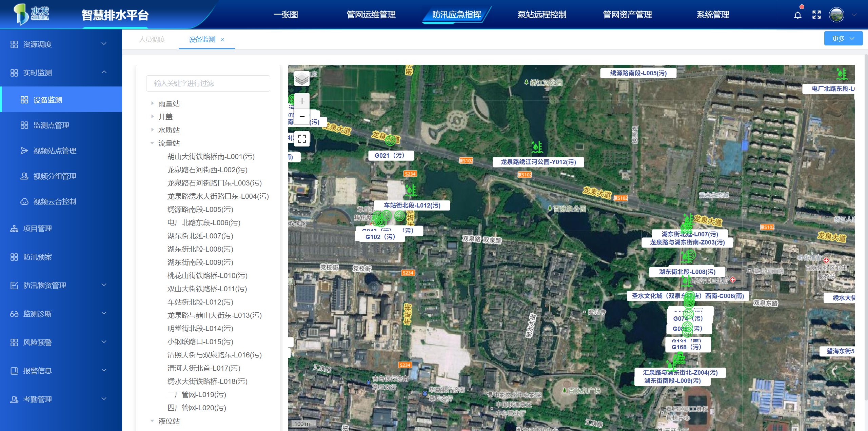Image resolution: width=868 pixels, height=431 pixels.
Task: Click the station marker above 车站街北段-L012(污)
Action: (411, 191)
